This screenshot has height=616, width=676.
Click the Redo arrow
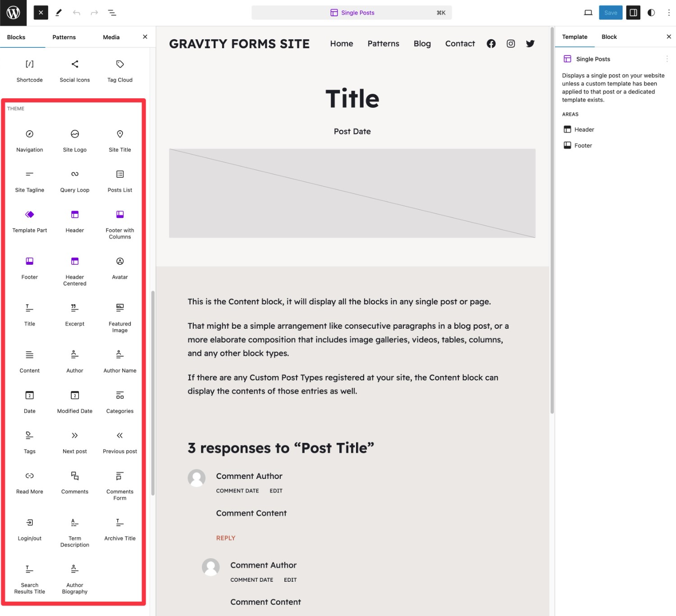[x=94, y=13]
